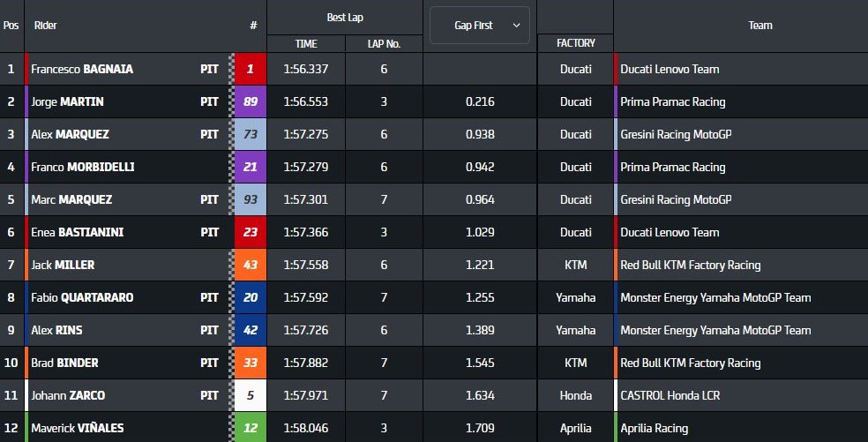The image size is (868, 442).
Task: Select rider Johann ZARCO
Action: (68, 396)
